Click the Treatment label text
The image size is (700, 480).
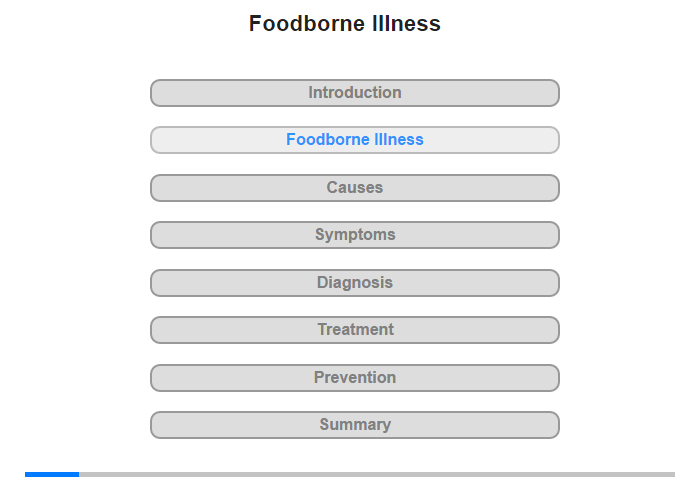pyautogui.click(x=355, y=330)
